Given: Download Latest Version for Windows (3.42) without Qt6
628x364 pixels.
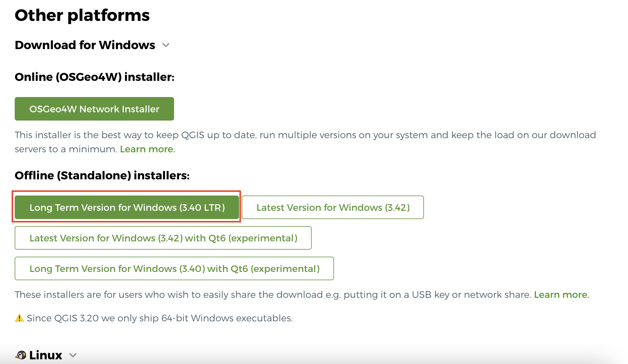Looking at the screenshot, I should point(333,208).
